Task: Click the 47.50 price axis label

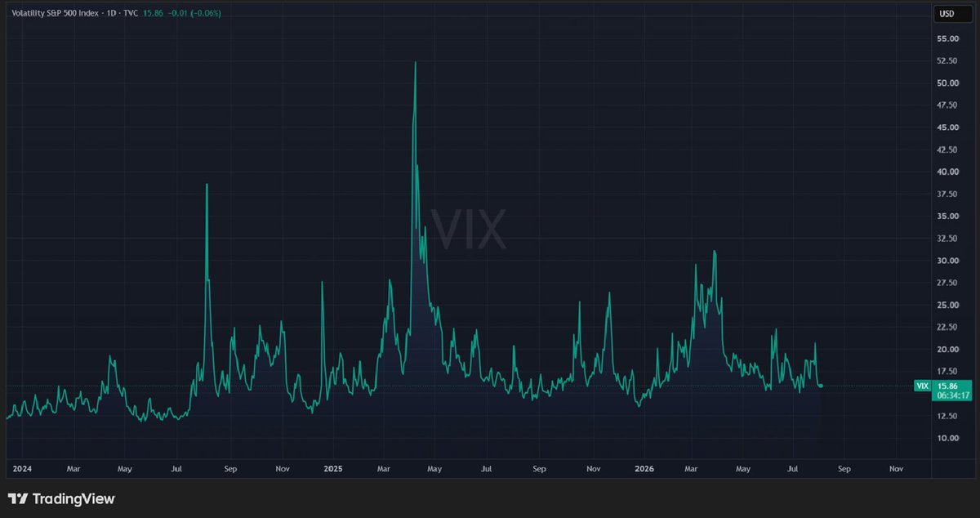Action: pos(947,105)
